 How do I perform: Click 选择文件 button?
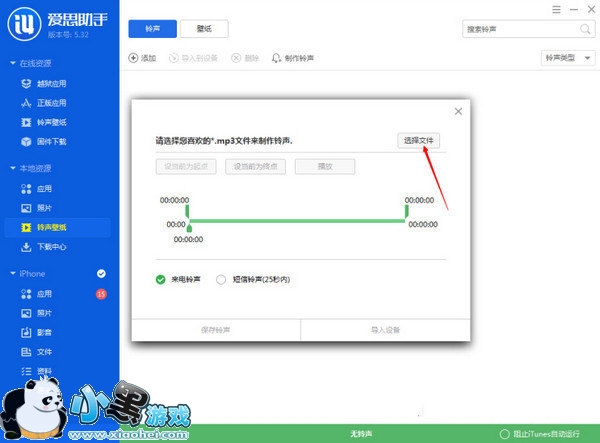[419, 140]
